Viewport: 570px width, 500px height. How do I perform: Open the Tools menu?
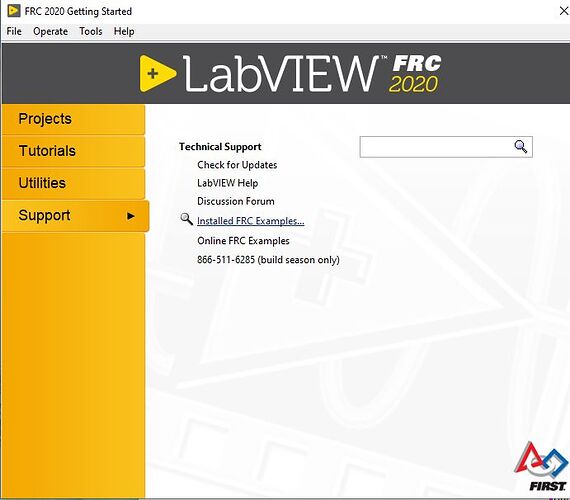click(91, 31)
